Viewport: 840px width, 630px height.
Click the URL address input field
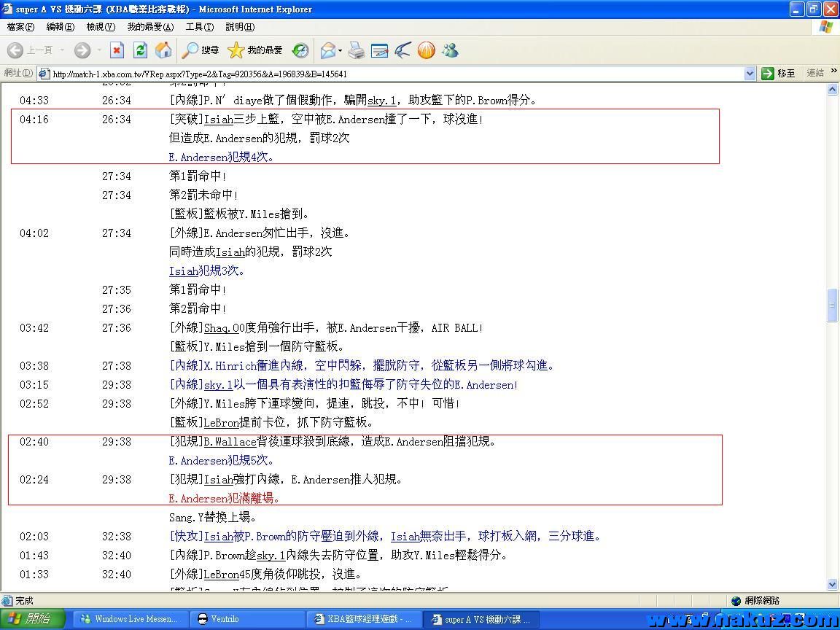coord(394,73)
